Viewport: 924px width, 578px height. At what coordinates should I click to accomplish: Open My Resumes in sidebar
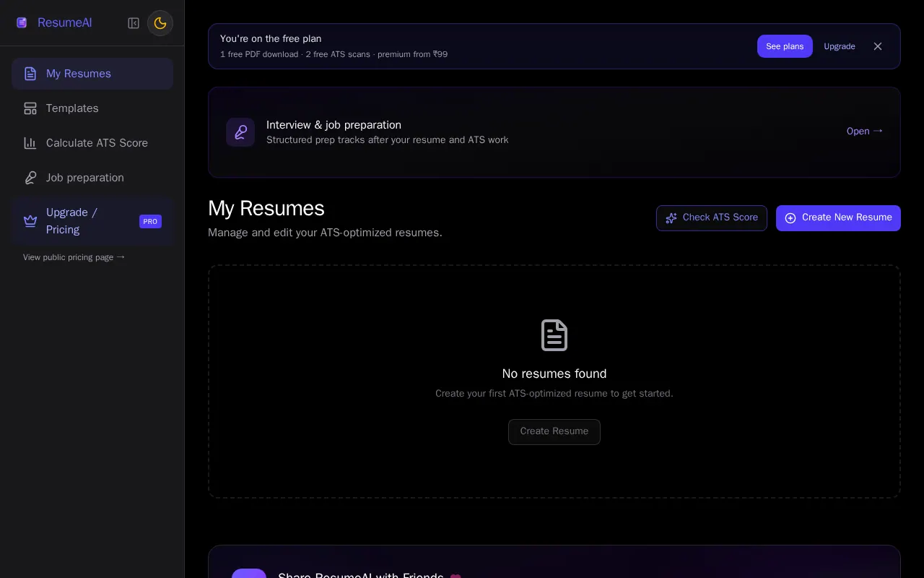[x=92, y=74]
